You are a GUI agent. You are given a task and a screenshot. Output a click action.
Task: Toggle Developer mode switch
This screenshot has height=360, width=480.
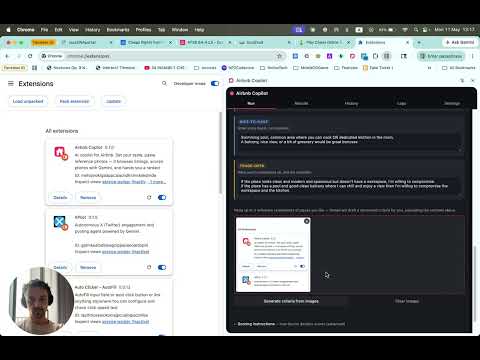[215, 83]
